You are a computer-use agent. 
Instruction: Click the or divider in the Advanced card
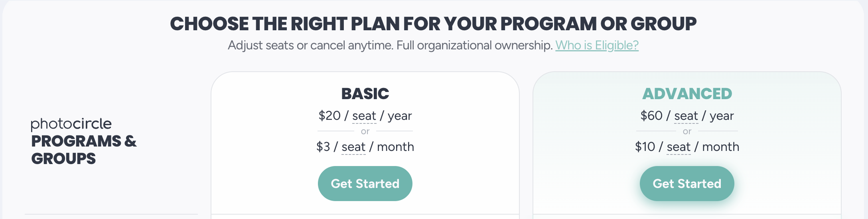coord(687,131)
